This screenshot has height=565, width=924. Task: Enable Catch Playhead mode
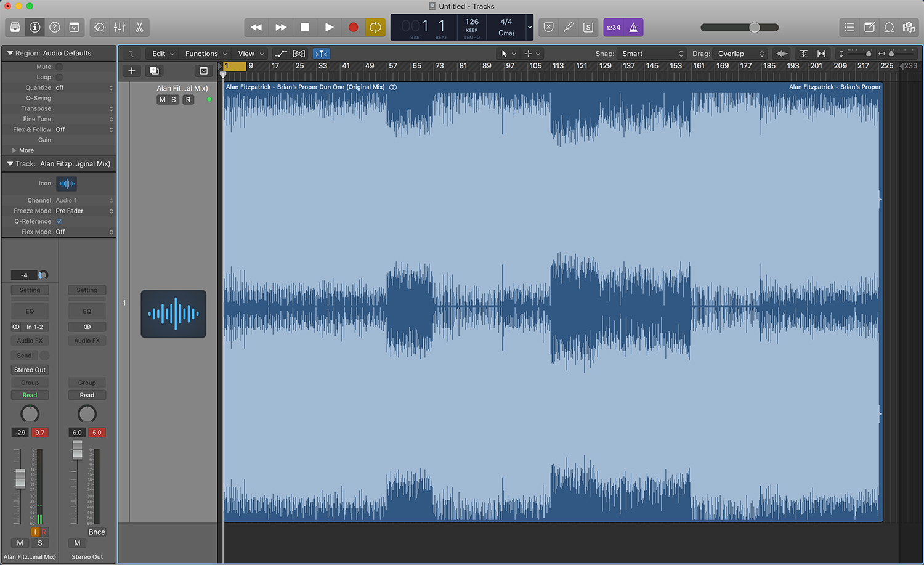point(131,54)
